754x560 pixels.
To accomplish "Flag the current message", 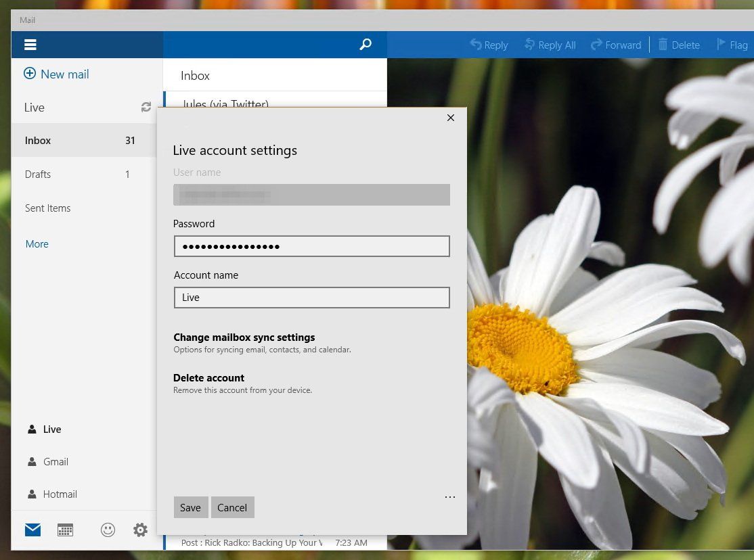I will coord(733,45).
